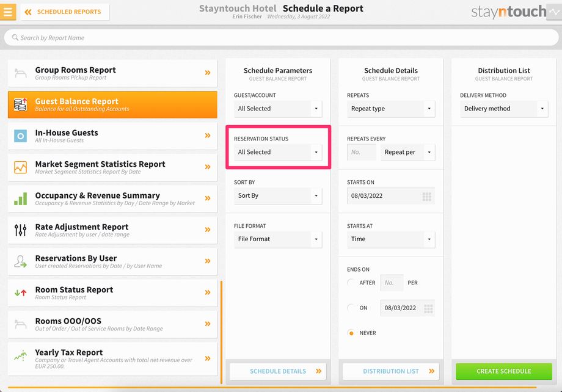
Task: Click the Market Segment chart icon
Action: [x=20, y=167]
